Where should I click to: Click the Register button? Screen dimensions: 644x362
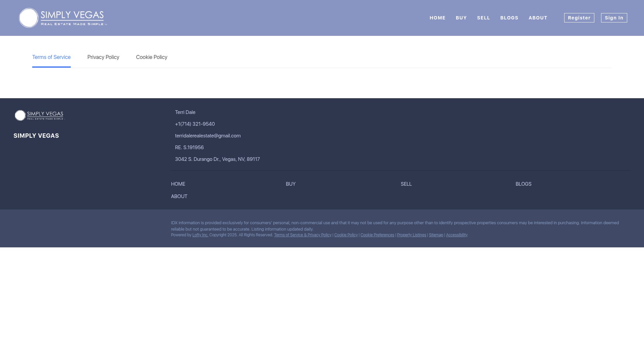[x=579, y=18]
